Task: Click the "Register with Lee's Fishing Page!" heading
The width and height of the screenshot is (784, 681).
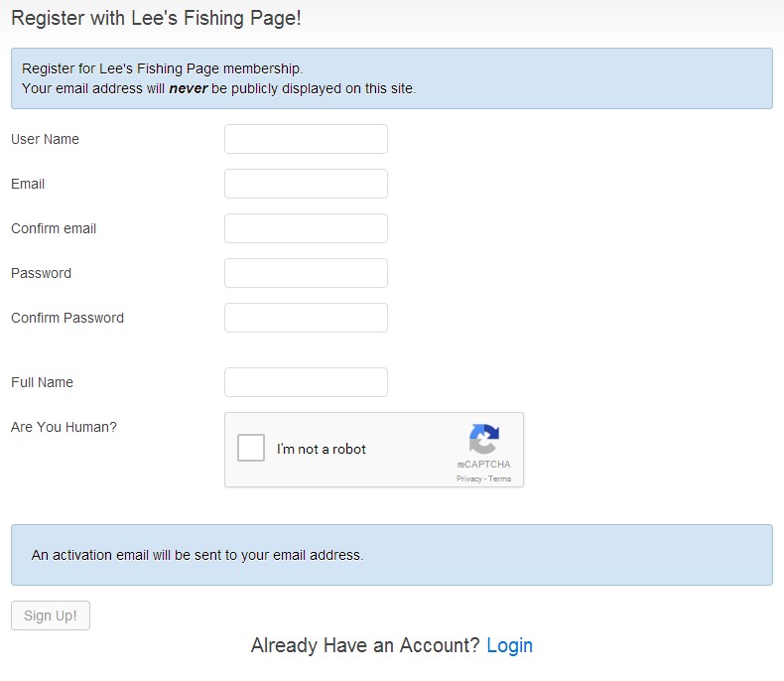Action: pyautogui.click(x=156, y=18)
